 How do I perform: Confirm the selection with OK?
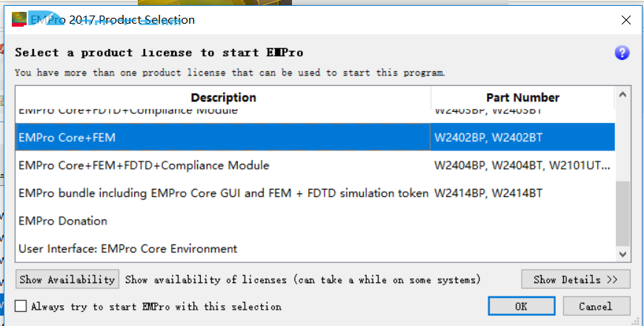click(x=521, y=306)
